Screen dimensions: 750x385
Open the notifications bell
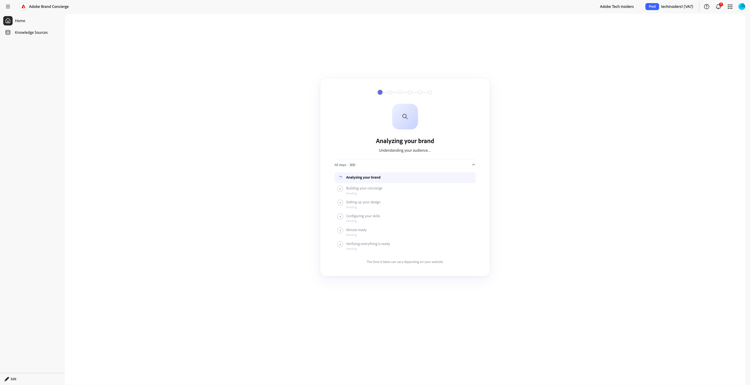tap(718, 6)
